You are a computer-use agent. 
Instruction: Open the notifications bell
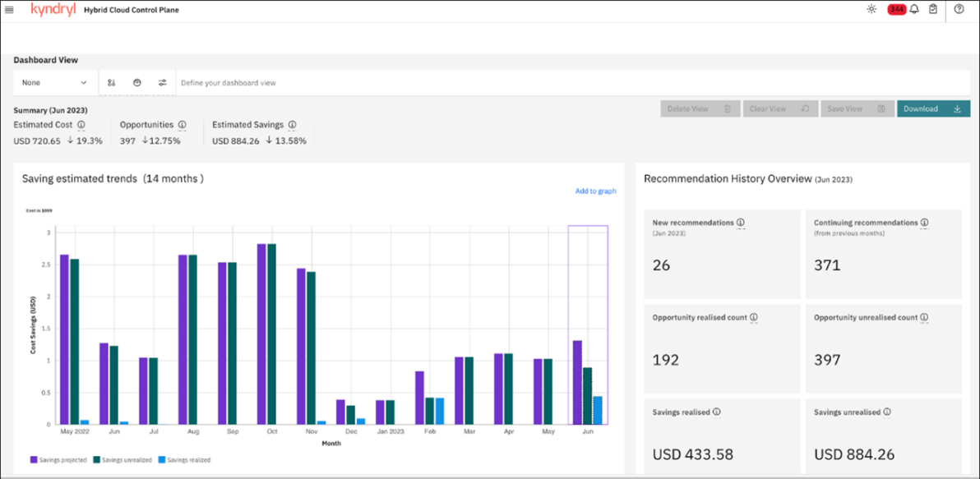point(914,9)
